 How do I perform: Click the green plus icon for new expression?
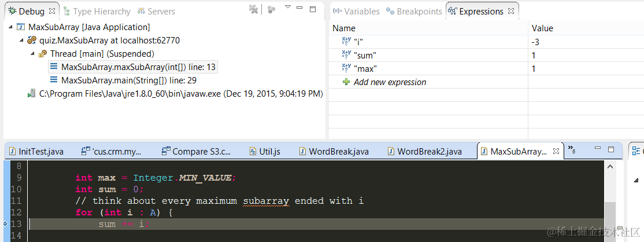tap(346, 82)
